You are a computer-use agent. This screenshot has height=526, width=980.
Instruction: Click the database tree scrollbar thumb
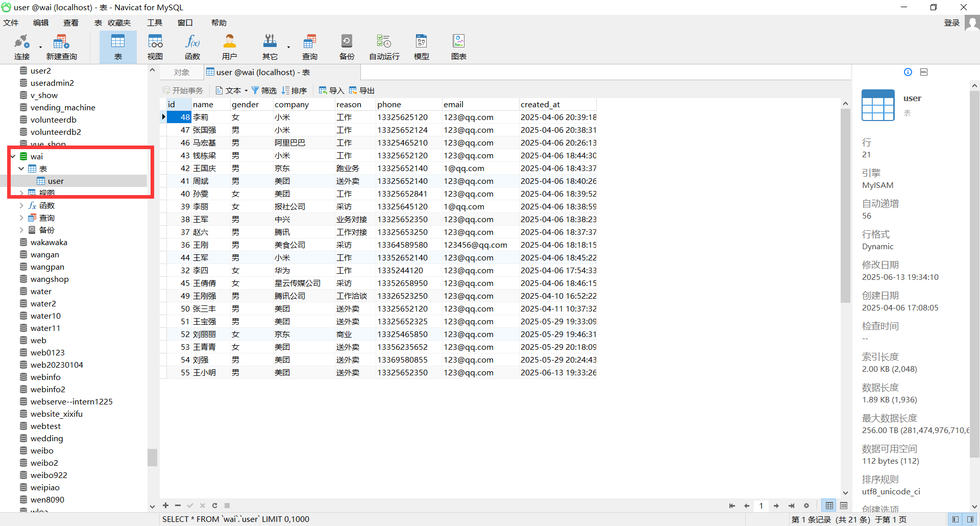pyautogui.click(x=152, y=457)
